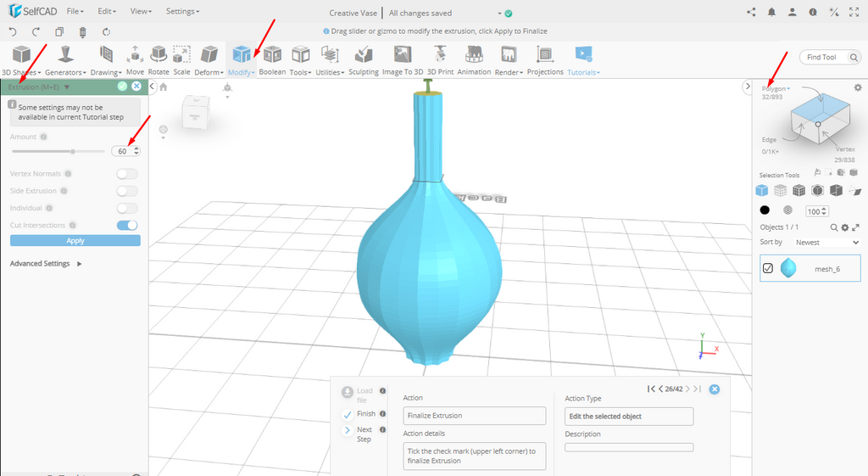868x476 pixels.
Task: Open the Sculpting tool
Action: (x=363, y=60)
